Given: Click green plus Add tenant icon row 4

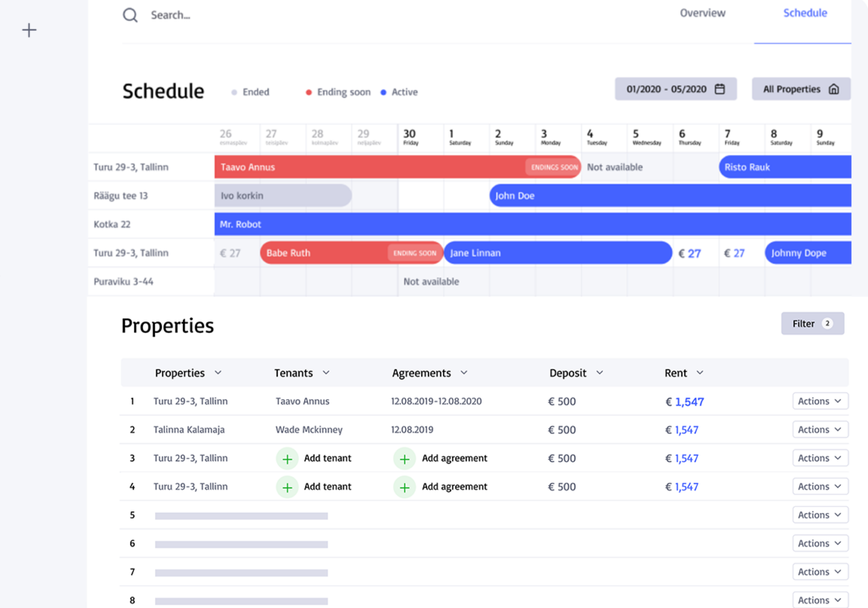Looking at the screenshot, I should [287, 487].
